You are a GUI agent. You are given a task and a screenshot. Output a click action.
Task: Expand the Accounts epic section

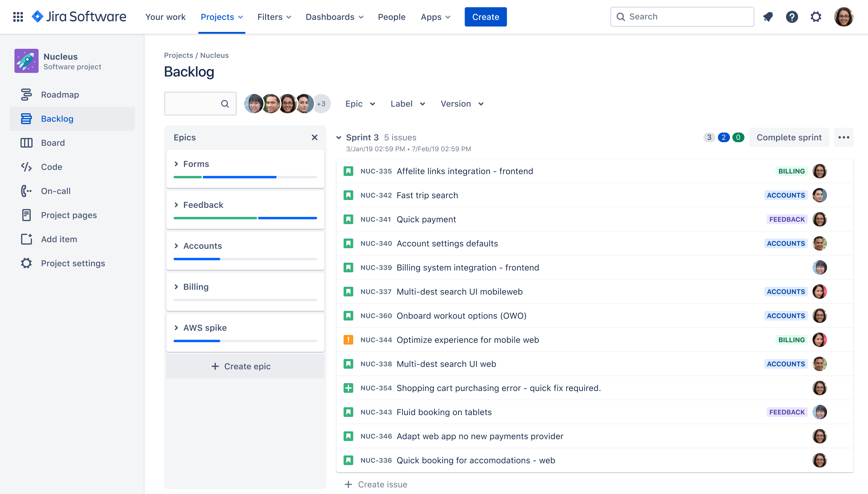(x=176, y=245)
